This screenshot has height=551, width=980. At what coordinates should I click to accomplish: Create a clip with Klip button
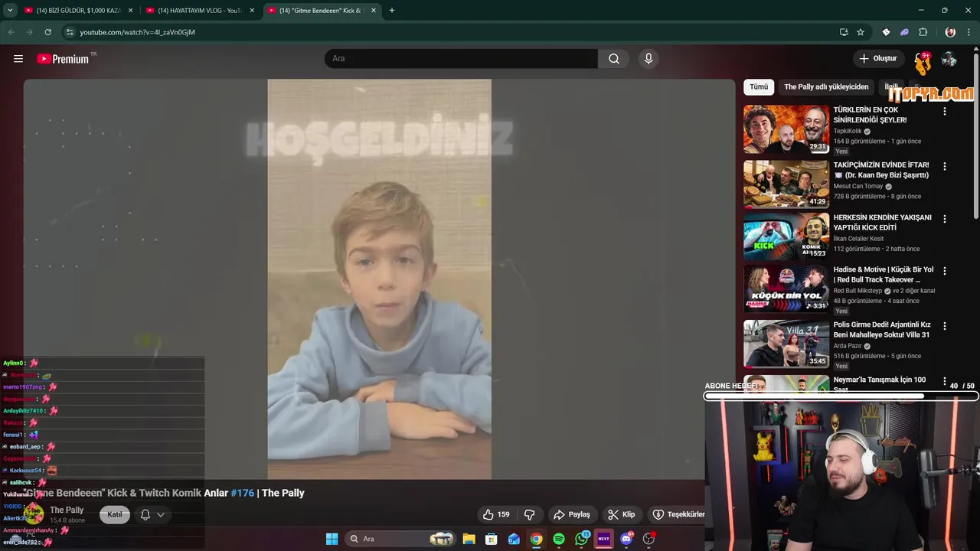coord(621,514)
